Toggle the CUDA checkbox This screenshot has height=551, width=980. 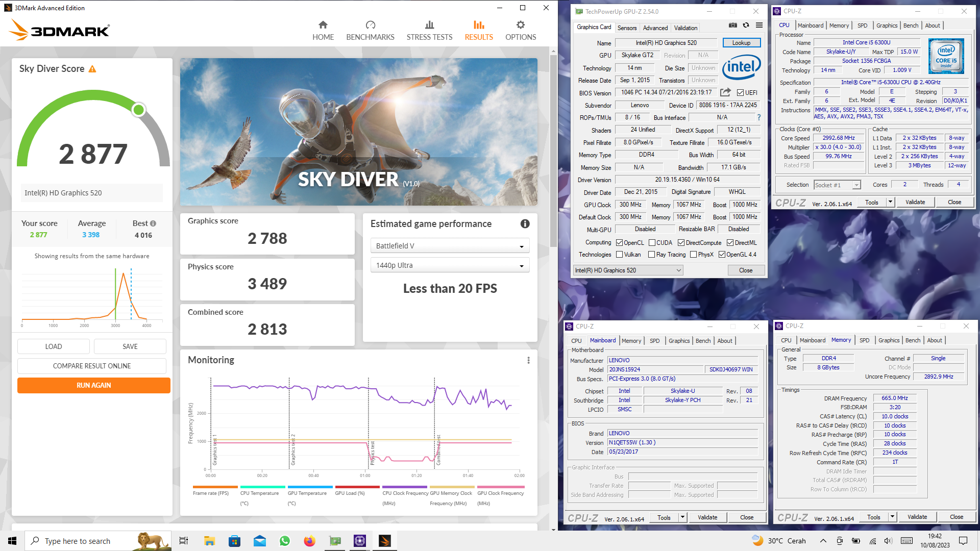coord(652,243)
